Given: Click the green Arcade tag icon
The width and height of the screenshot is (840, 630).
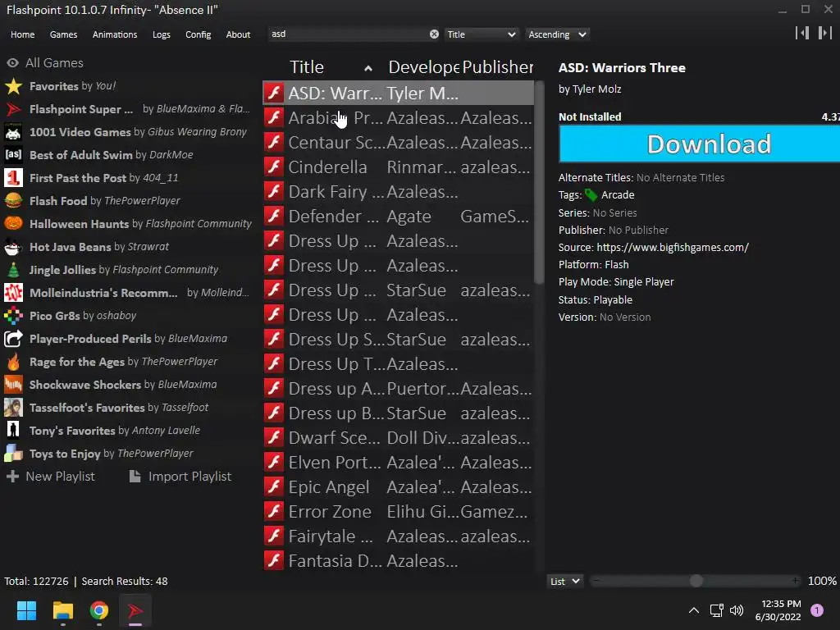Looking at the screenshot, I should click(x=591, y=195).
